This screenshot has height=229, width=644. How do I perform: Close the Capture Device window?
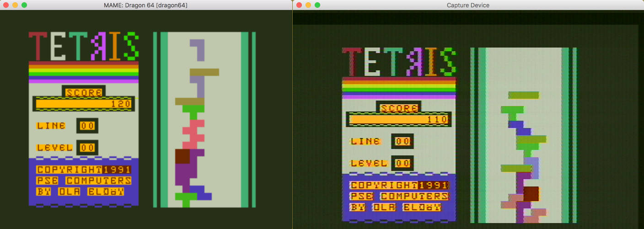click(x=299, y=5)
